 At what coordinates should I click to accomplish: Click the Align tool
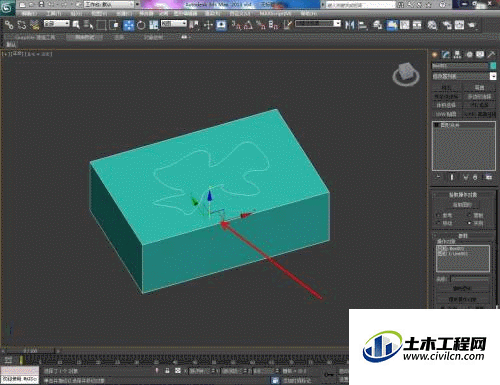[x=362, y=25]
